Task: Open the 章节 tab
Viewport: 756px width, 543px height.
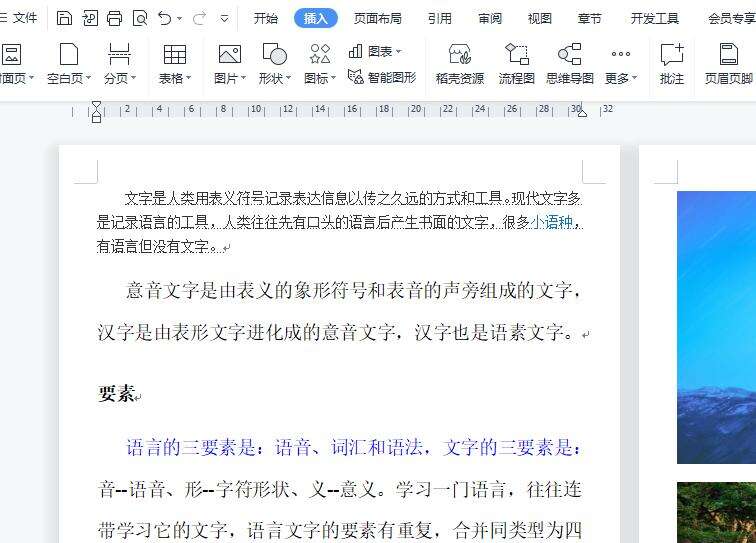Action: click(589, 18)
